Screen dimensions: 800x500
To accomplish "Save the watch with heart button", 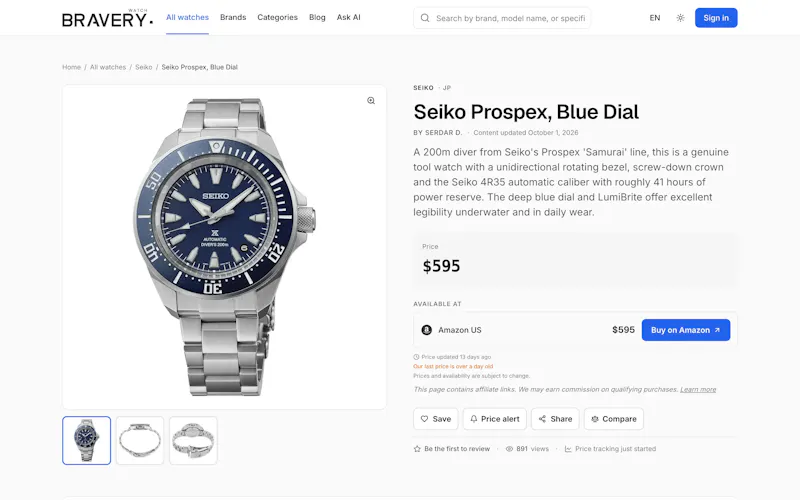I will click(436, 419).
